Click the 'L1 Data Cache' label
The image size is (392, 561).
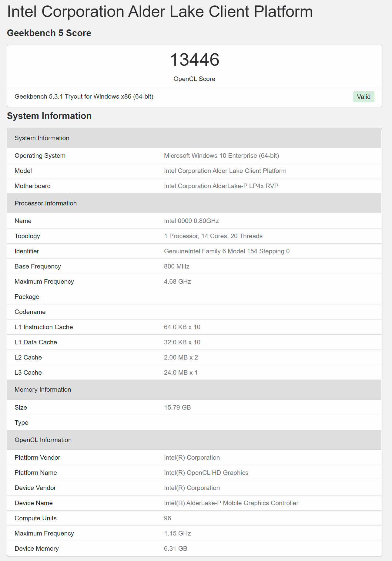pyautogui.click(x=36, y=342)
